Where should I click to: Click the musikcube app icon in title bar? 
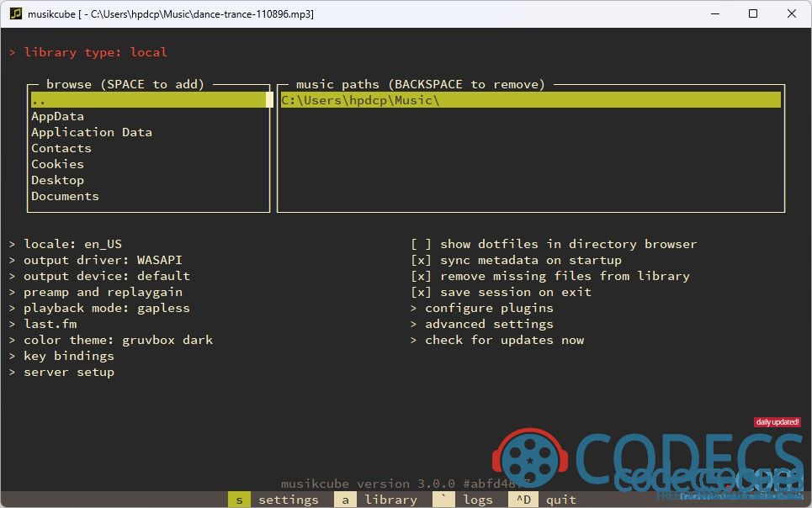point(16,13)
